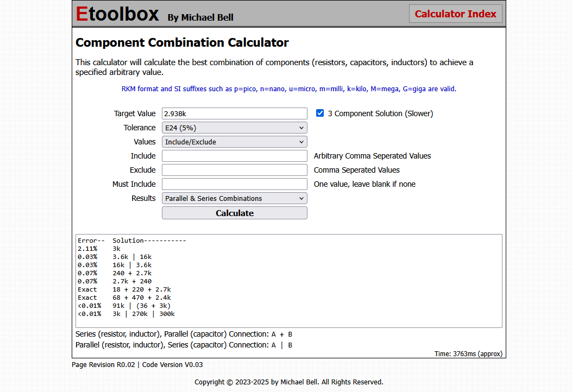
Task: Click the copyright notice text
Action: 289,382
